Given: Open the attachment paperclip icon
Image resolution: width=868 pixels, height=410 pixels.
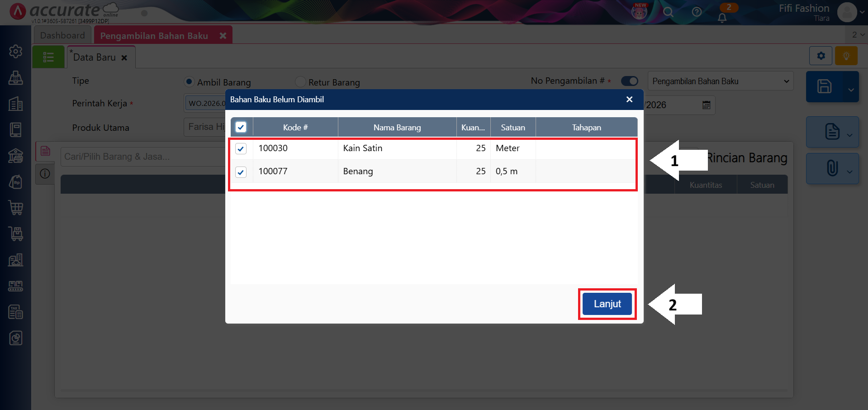Looking at the screenshot, I should tap(831, 168).
